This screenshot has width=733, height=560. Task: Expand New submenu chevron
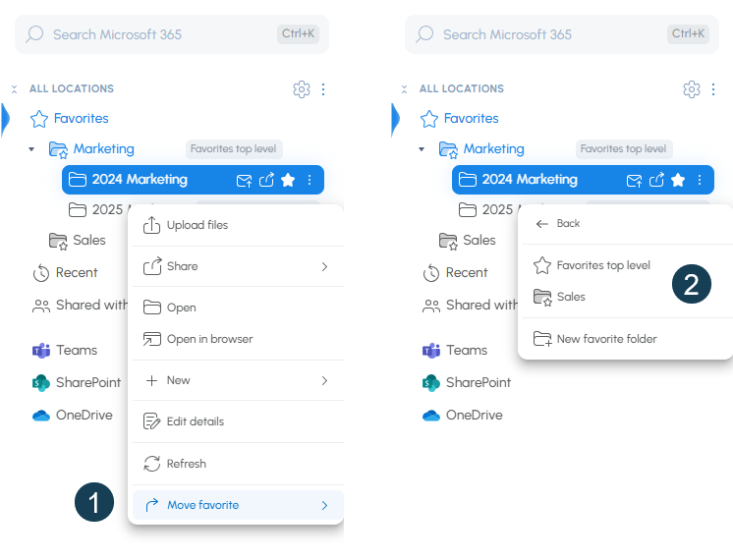tap(324, 380)
